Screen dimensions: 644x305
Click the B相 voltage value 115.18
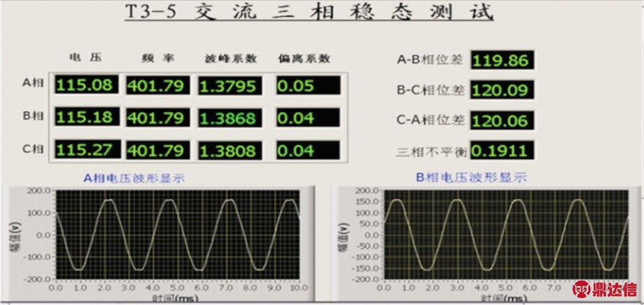[87, 117]
